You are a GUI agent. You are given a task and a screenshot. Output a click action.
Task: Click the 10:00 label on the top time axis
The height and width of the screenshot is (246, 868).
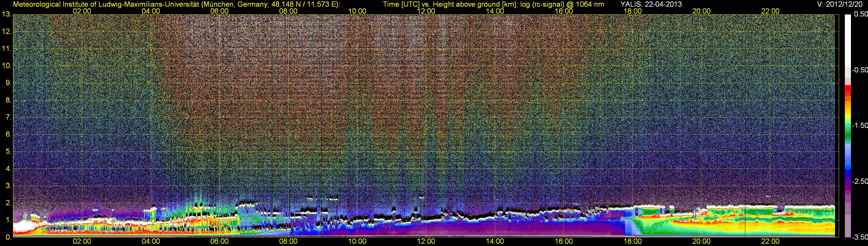pyautogui.click(x=357, y=11)
